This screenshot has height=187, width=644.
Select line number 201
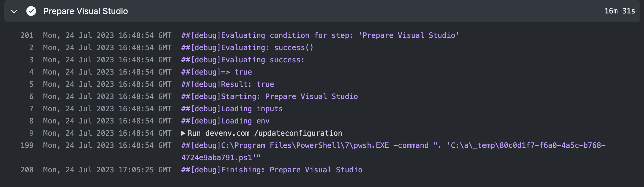tap(27, 35)
